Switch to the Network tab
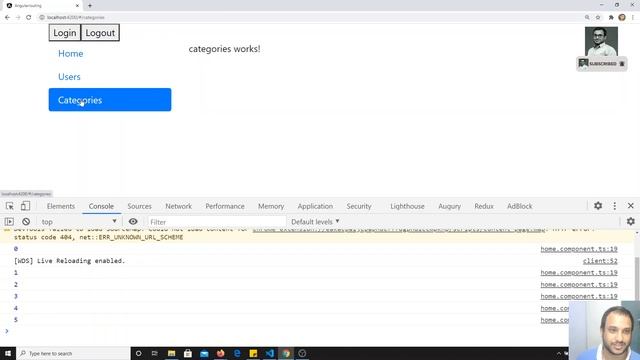The height and width of the screenshot is (360, 640). (178, 206)
